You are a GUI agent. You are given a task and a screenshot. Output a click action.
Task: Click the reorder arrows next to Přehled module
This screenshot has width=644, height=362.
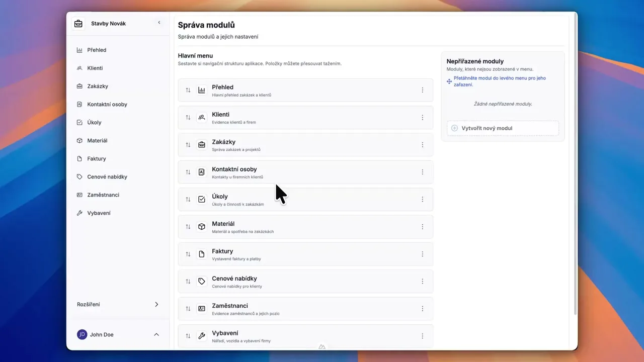click(x=188, y=89)
